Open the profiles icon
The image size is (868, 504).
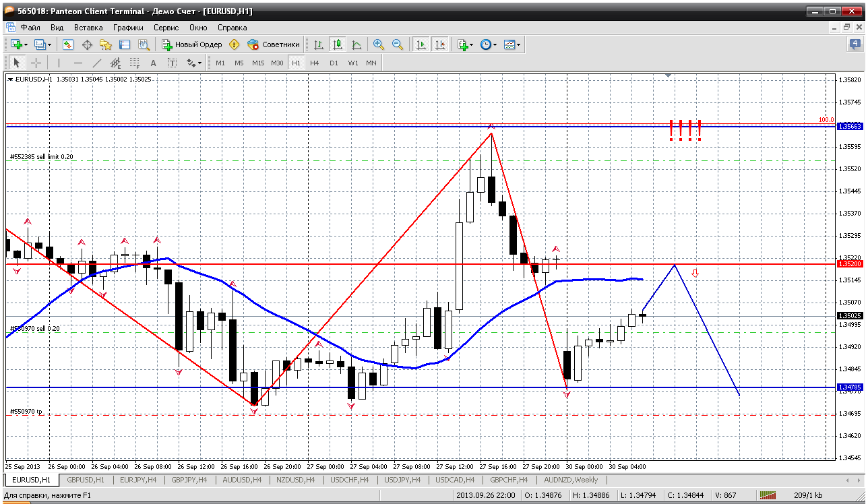point(40,44)
